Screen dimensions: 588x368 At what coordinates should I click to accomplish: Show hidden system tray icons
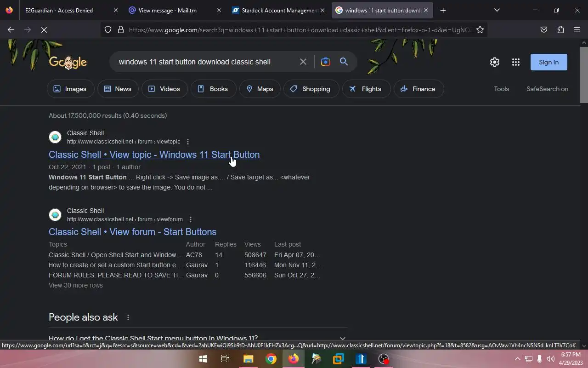click(x=517, y=359)
